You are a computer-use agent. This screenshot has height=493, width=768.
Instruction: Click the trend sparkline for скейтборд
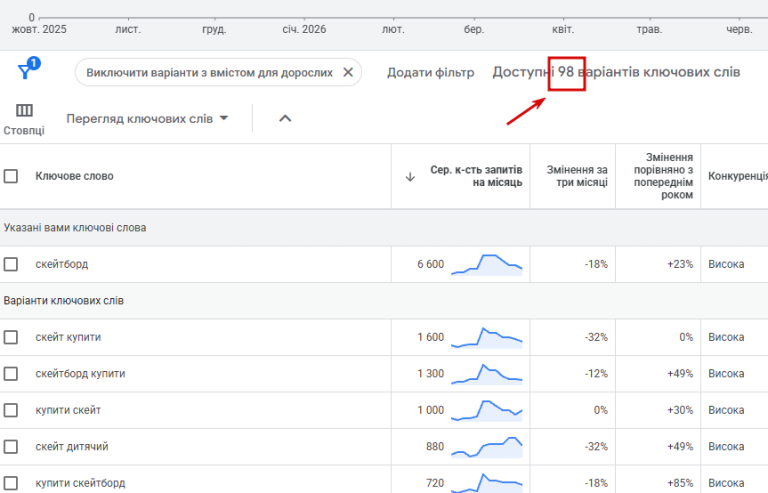[486, 265]
